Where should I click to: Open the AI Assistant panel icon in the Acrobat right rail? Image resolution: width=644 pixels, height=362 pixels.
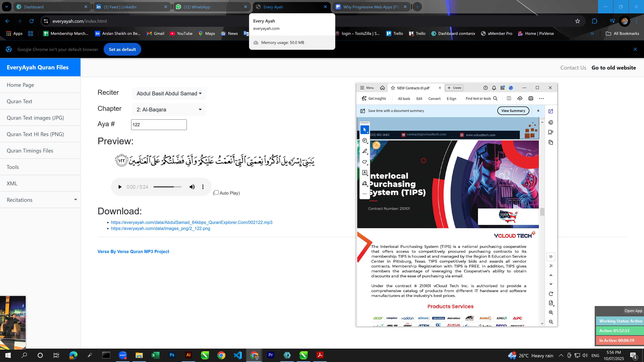coord(550,111)
